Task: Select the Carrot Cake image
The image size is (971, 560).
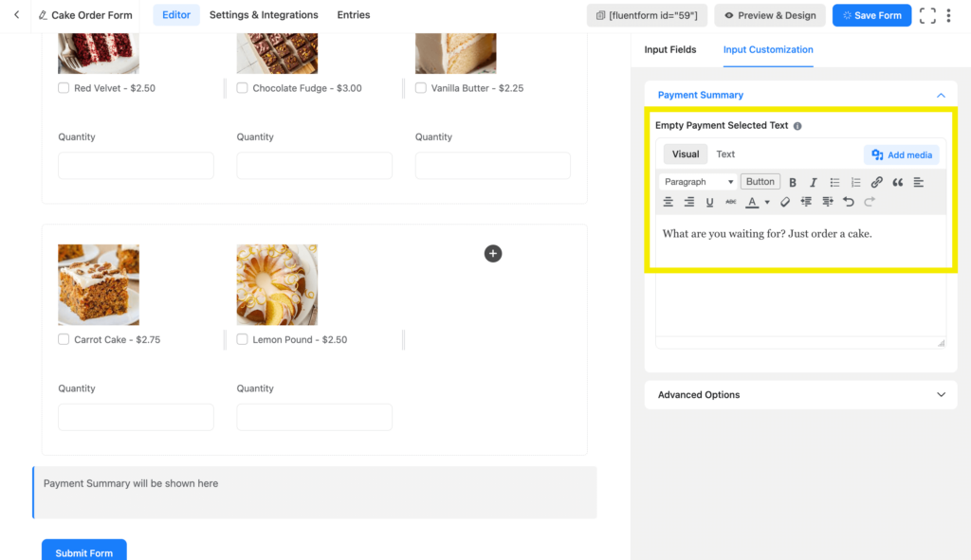Action: pyautogui.click(x=99, y=284)
